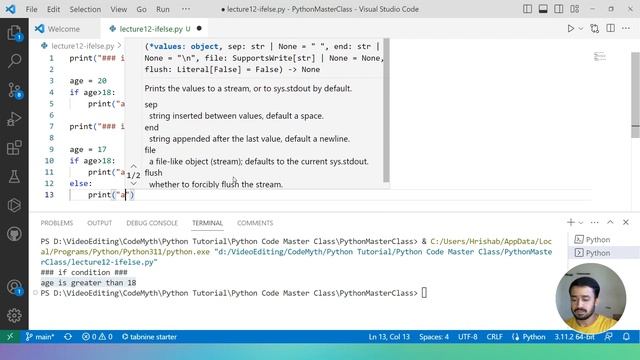Go to line via Ln 13, Col 13
Viewport: 640px width, 360px height.
coord(389,337)
